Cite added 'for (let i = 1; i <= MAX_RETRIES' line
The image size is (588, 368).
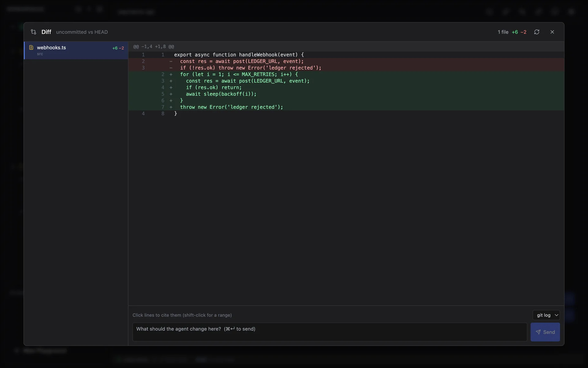point(346,74)
